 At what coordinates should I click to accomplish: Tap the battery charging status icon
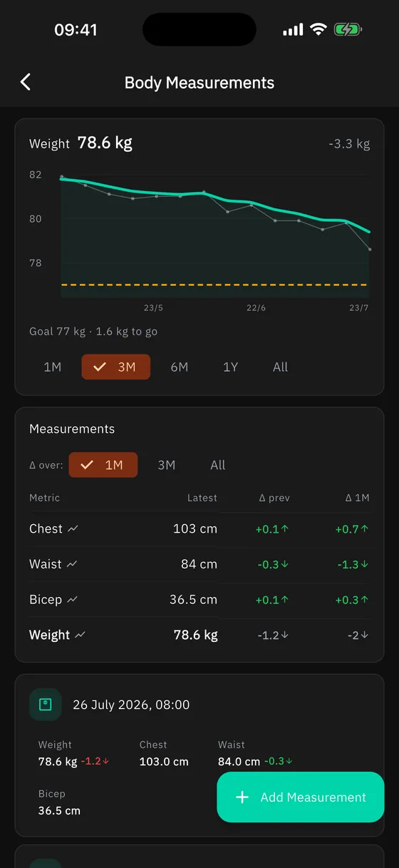click(348, 30)
